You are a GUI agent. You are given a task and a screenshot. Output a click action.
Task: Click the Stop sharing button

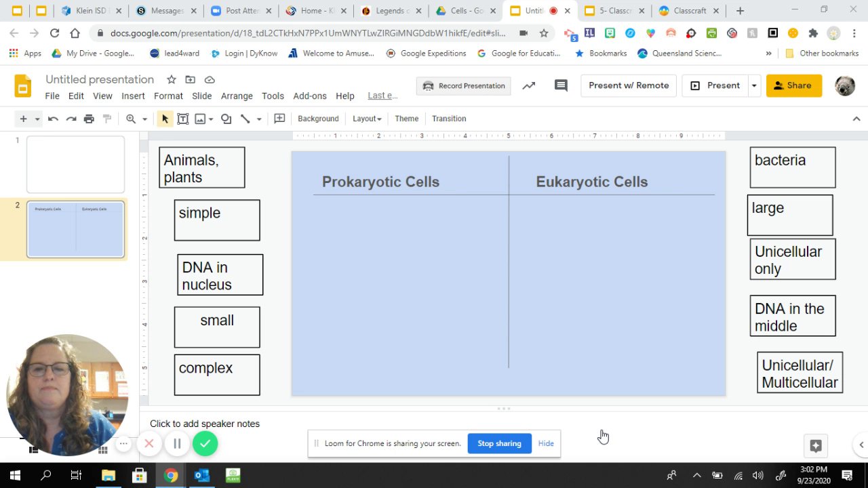click(x=499, y=443)
